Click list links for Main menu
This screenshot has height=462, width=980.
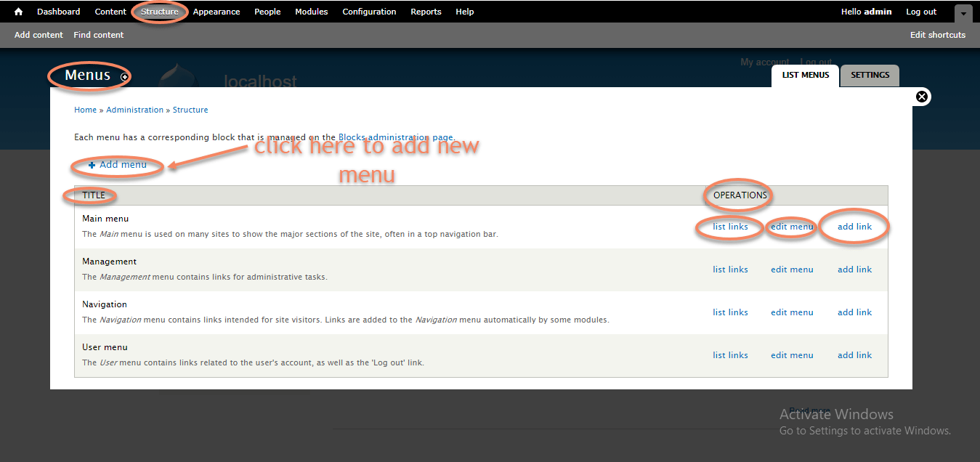(x=730, y=227)
